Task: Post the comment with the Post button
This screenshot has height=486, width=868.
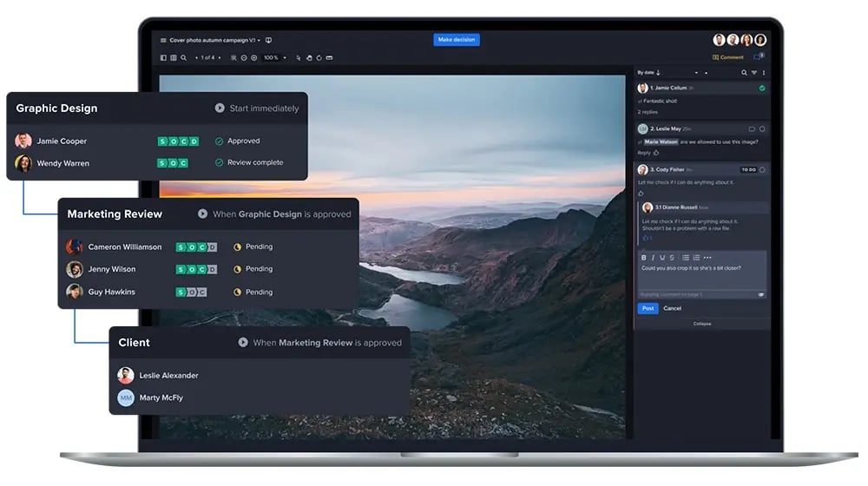Action: click(648, 308)
